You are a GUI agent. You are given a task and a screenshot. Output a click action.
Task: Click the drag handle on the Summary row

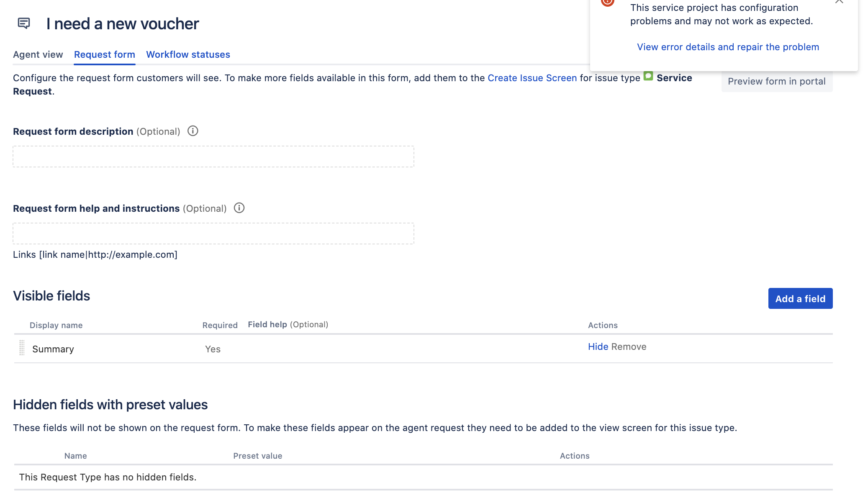[x=22, y=348]
